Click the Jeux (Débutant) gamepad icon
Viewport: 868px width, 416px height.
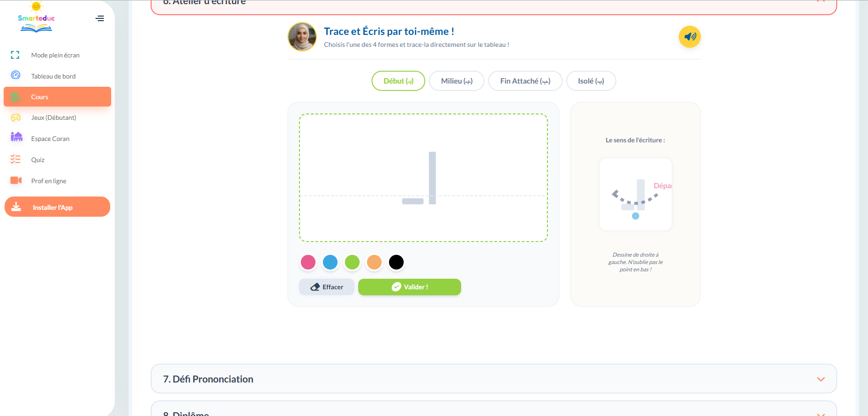[16, 118]
